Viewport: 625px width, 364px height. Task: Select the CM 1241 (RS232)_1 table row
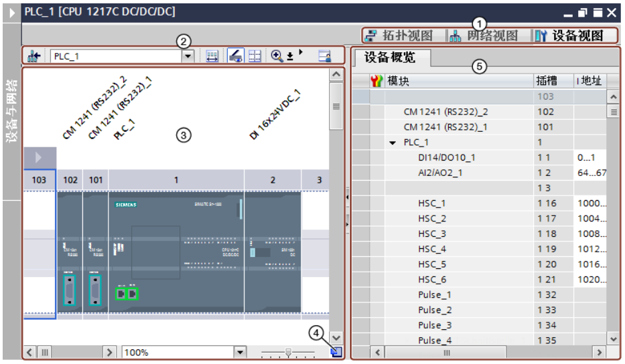pos(480,127)
